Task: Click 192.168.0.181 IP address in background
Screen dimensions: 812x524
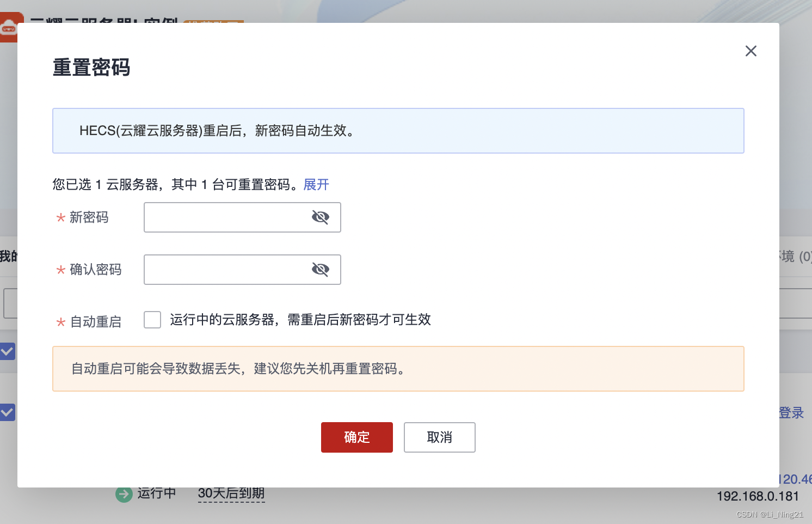Action: (758, 496)
